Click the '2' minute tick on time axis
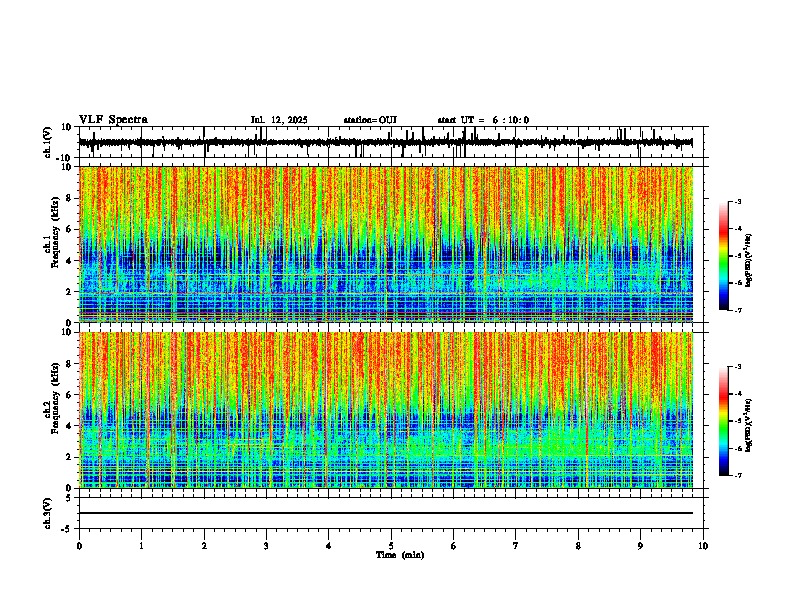The width and height of the screenshot is (792, 612). [x=204, y=546]
